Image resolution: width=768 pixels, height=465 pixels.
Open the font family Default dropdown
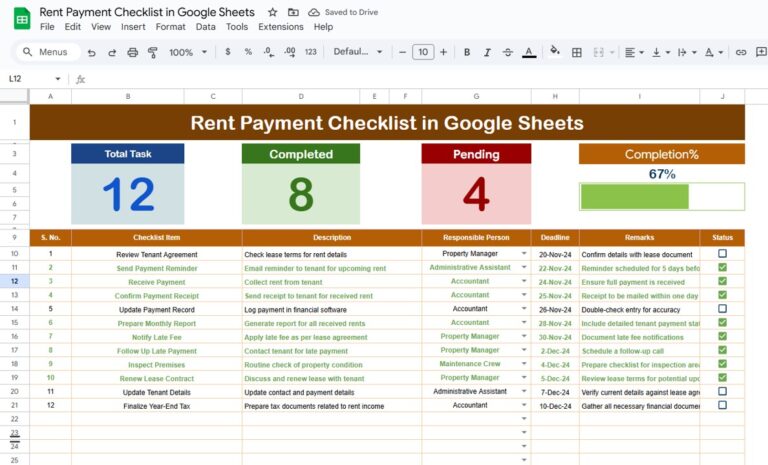click(x=358, y=51)
